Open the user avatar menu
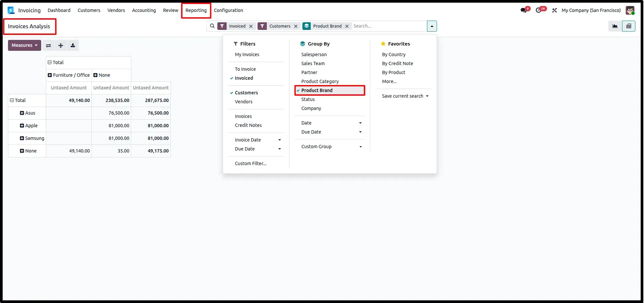Viewport: 644px width, 303px height. click(630, 10)
